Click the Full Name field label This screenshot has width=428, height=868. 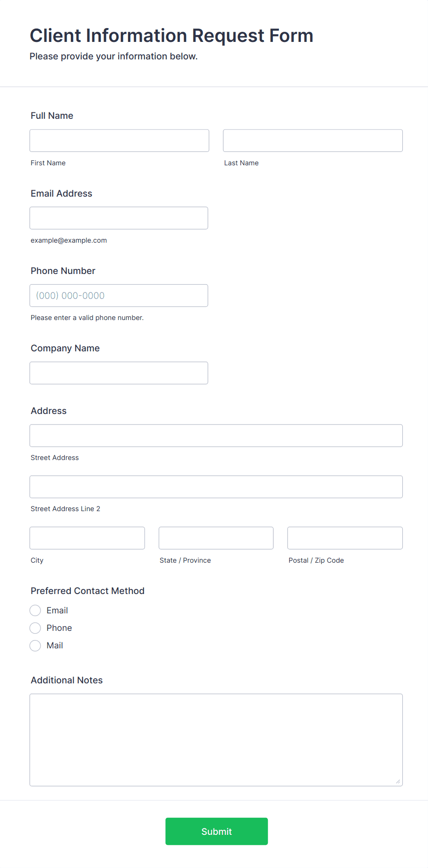click(x=52, y=116)
